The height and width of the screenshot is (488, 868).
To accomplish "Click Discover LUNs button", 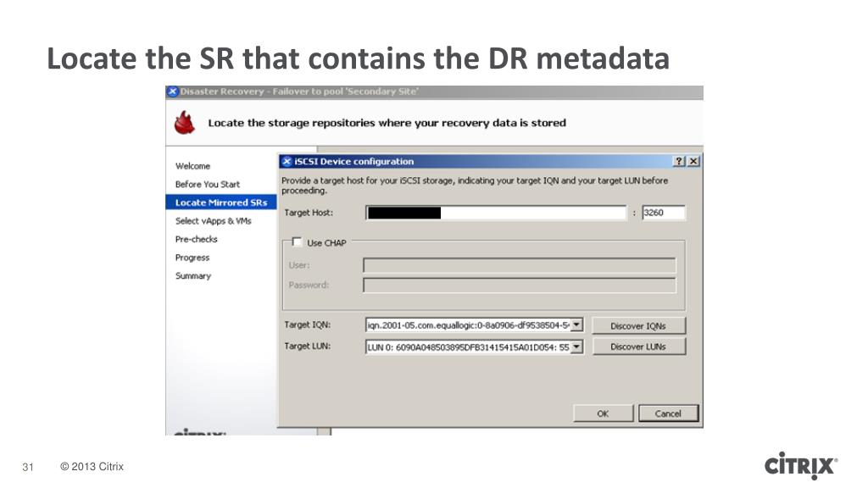I will (638, 347).
